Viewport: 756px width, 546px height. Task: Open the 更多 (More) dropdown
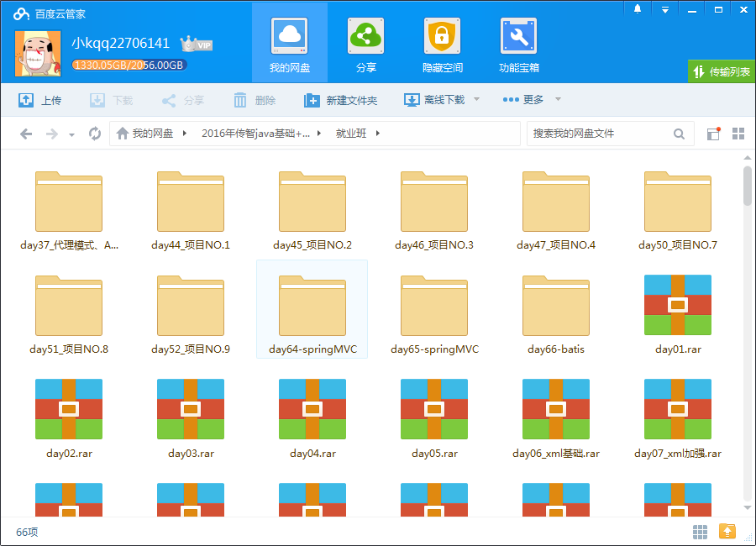531,99
